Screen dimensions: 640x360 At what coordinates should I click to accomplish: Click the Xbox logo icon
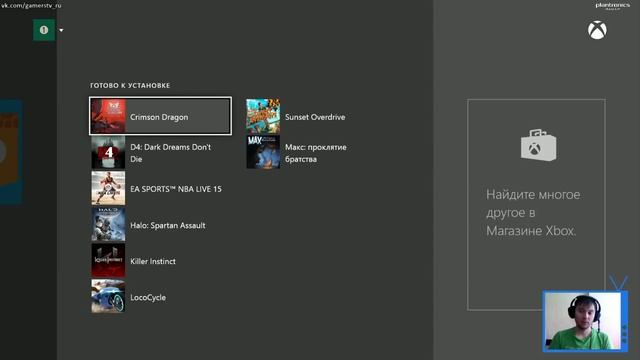point(597,30)
